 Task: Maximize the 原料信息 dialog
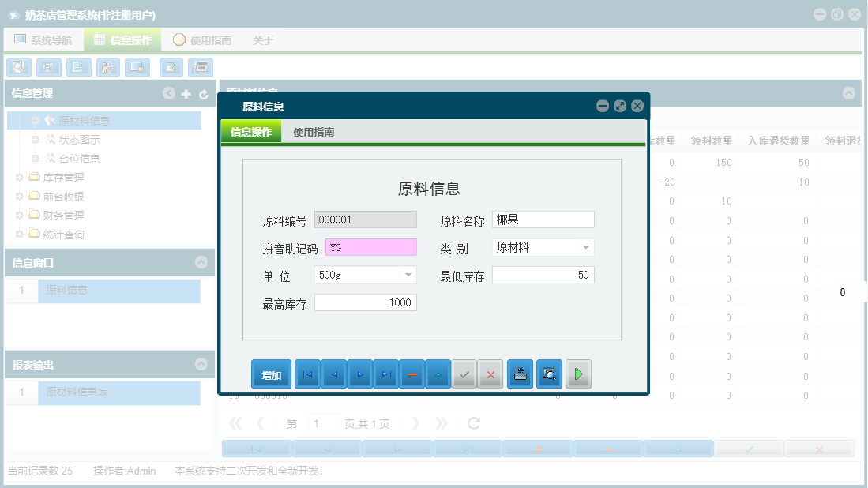coord(620,106)
